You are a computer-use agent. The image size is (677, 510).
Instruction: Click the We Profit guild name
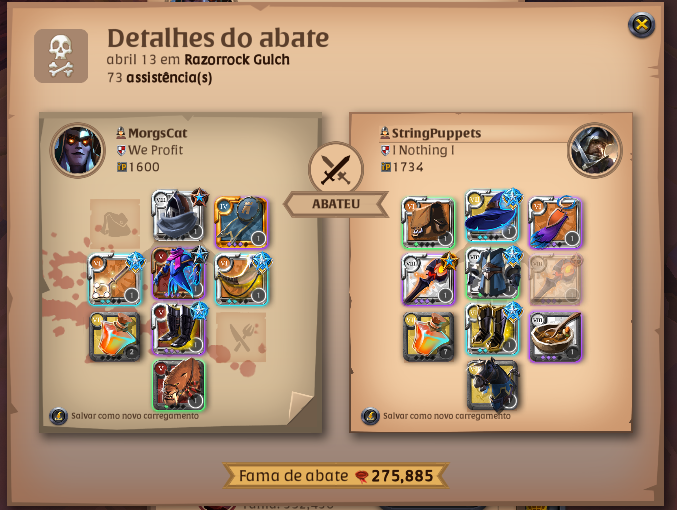pos(155,150)
